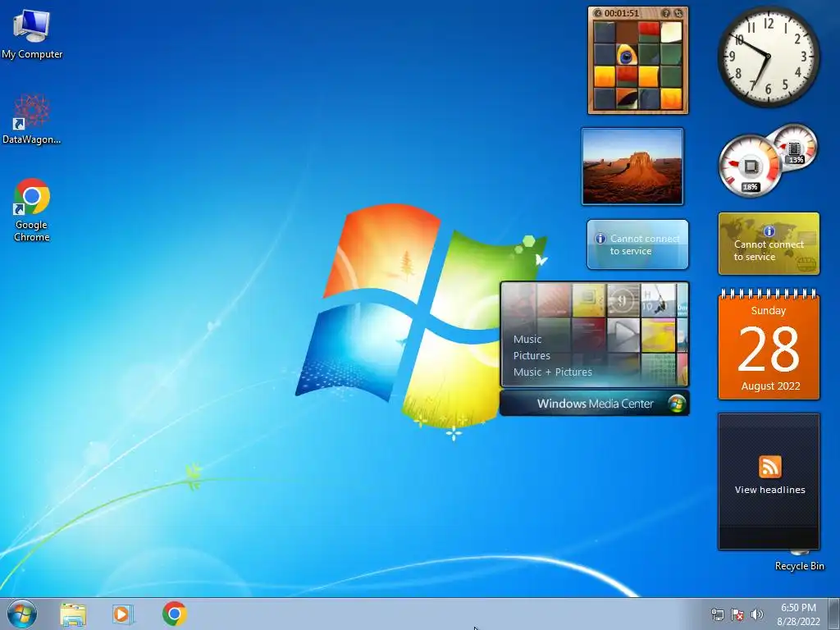Select Music in Media Center gadget
Viewport: 840px width, 630px height.
coord(527,339)
